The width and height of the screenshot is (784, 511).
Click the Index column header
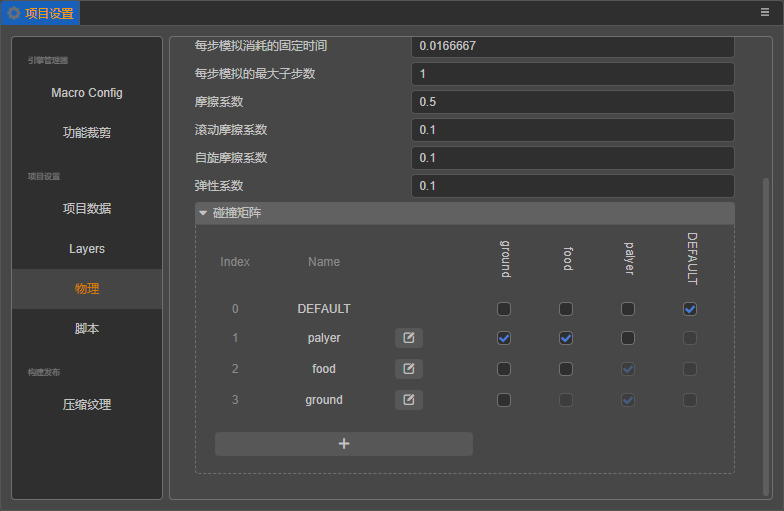235,262
